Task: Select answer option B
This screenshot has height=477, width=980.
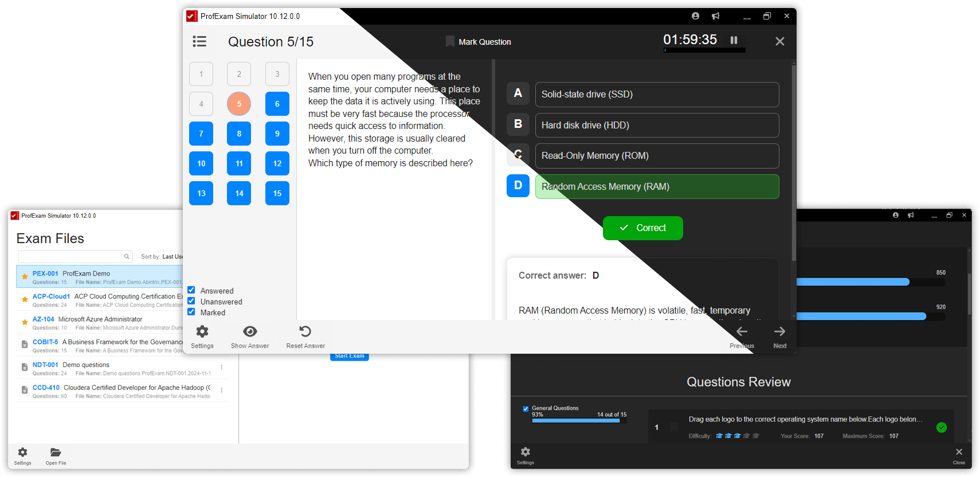Action: [518, 124]
